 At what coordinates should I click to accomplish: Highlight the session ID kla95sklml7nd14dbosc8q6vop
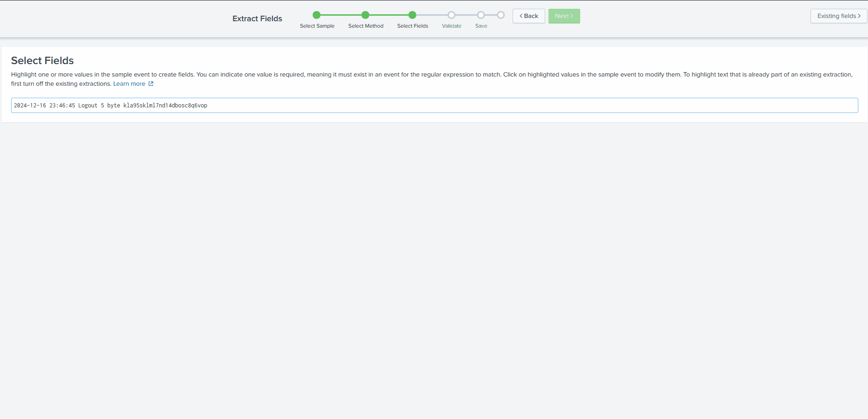coord(165,105)
